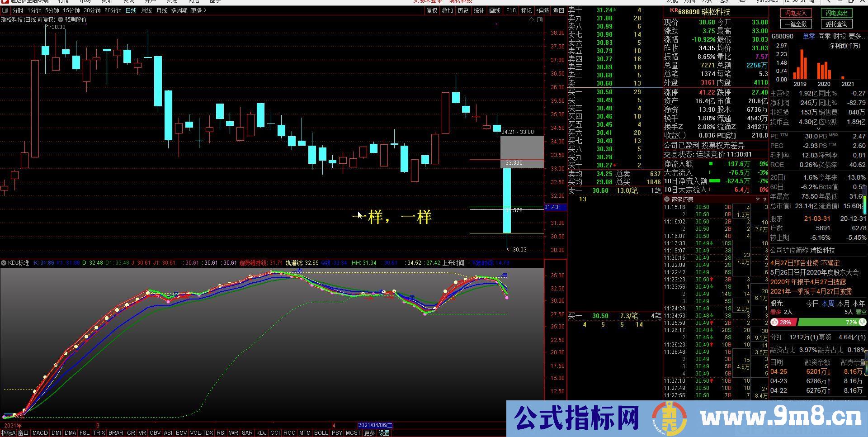This screenshot has width=868, height=437.
Task: Click the help question icon in 逐笔还原 header
Action: (x=765, y=199)
